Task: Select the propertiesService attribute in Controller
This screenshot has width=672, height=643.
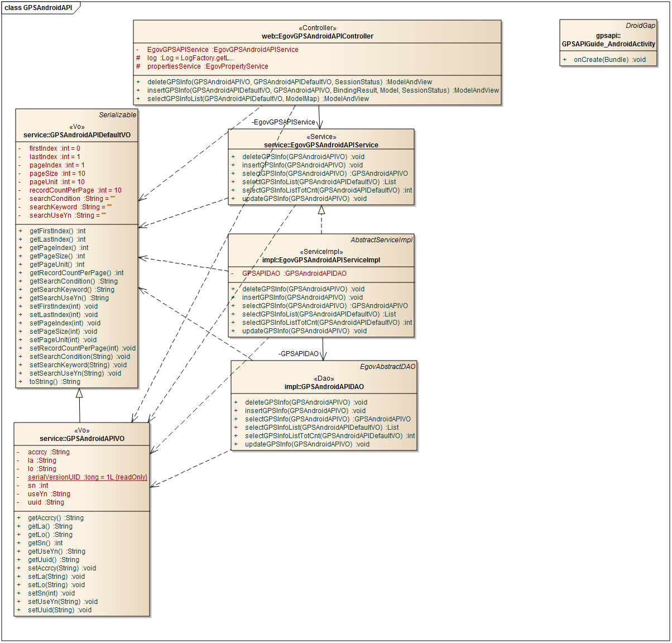Action: (x=207, y=66)
